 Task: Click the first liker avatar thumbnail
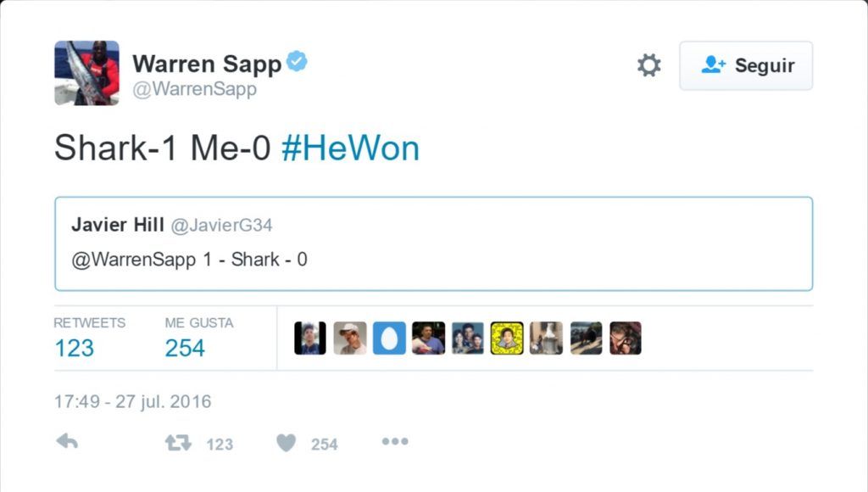click(x=309, y=338)
